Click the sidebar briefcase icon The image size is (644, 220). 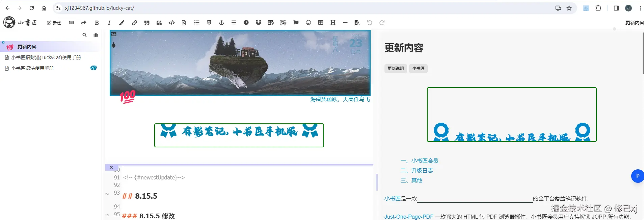tap(96, 35)
